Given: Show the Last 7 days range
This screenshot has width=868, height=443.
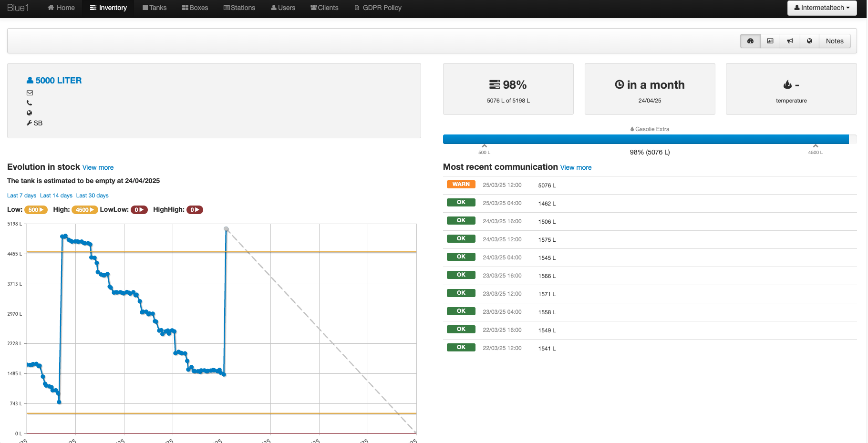Looking at the screenshot, I should (x=21, y=196).
